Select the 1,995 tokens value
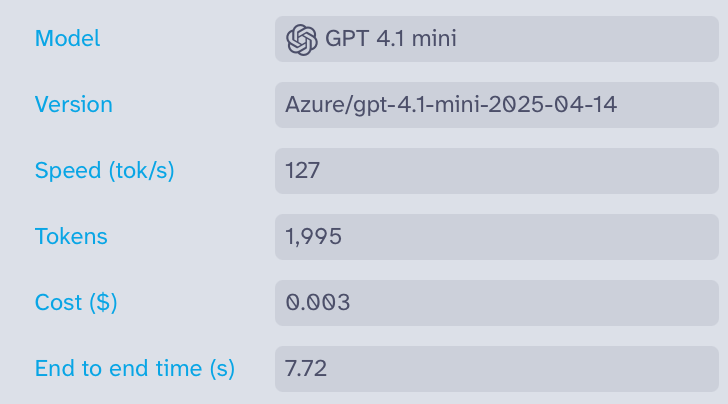Viewport: 728px width, 404px height. [314, 237]
